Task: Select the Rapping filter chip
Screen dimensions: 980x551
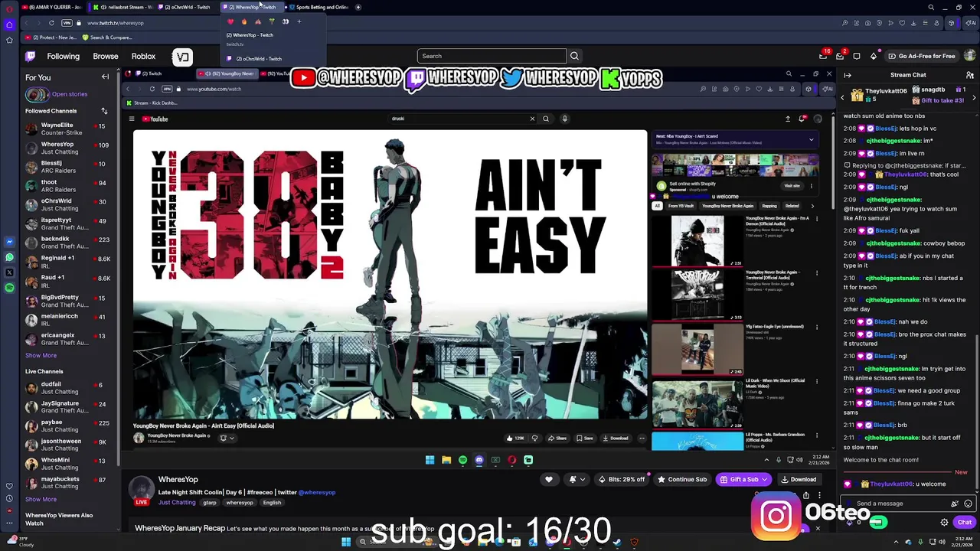Action: [x=769, y=206]
